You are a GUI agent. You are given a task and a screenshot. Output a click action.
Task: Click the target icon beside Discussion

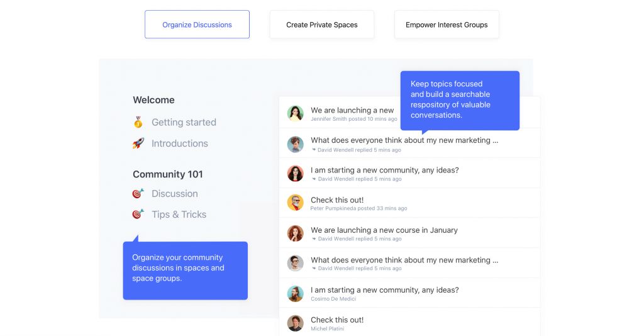(138, 193)
